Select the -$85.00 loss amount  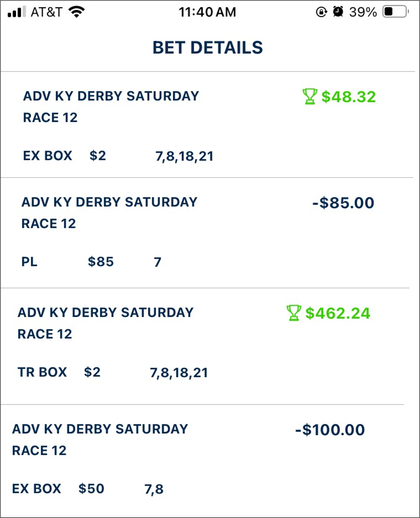point(343,203)
